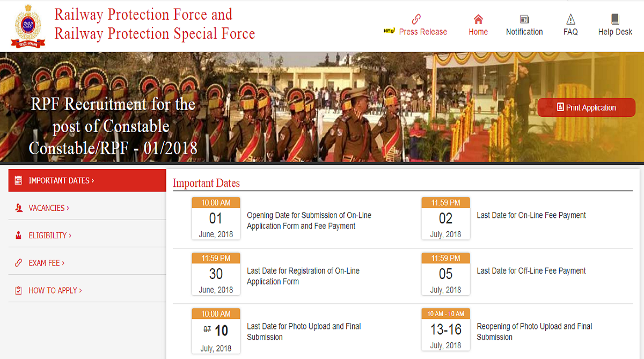
Task: Click the How To Apply clipboard icon
Action: click(x=18, y=290)
